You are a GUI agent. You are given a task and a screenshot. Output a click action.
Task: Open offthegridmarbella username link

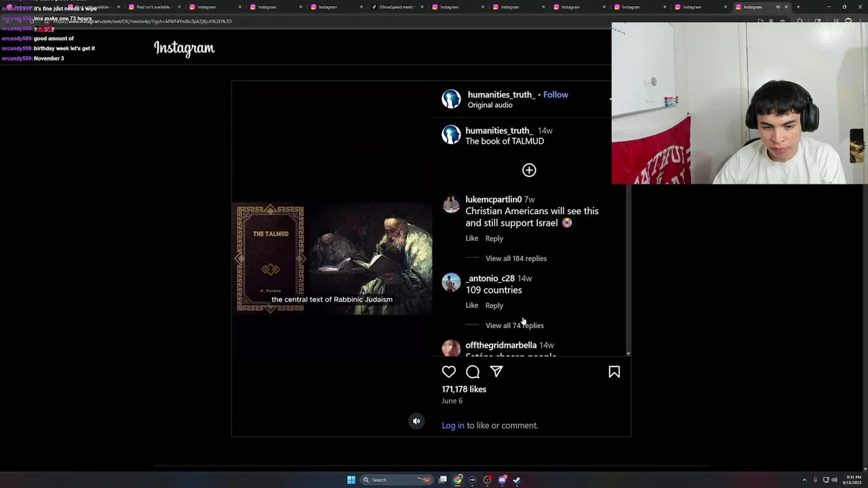click(x=501, y=346)
